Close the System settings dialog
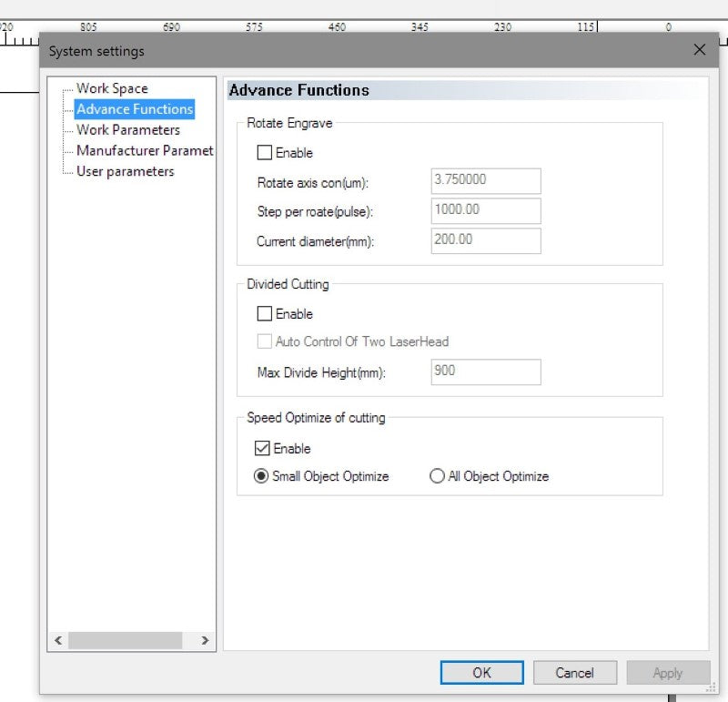The width and height of the screenshot is (728, 702). tap(699, 50)
